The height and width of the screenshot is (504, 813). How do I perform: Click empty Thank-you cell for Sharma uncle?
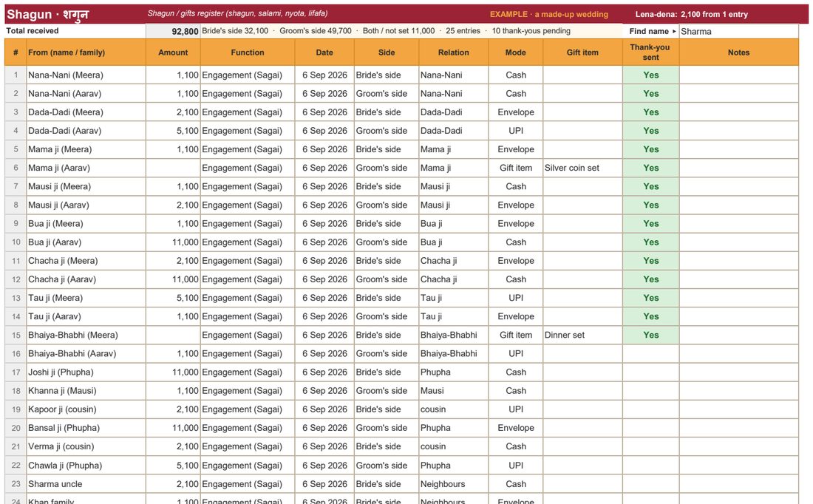point(650,484)
